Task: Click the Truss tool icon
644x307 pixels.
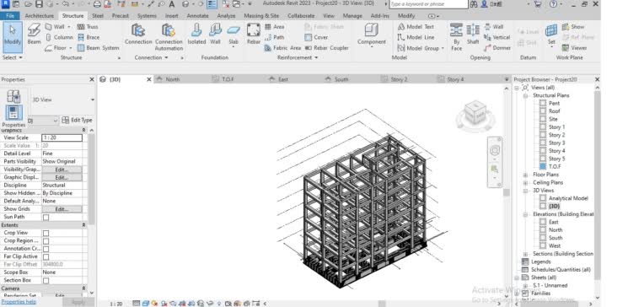Action: point(81,27)
